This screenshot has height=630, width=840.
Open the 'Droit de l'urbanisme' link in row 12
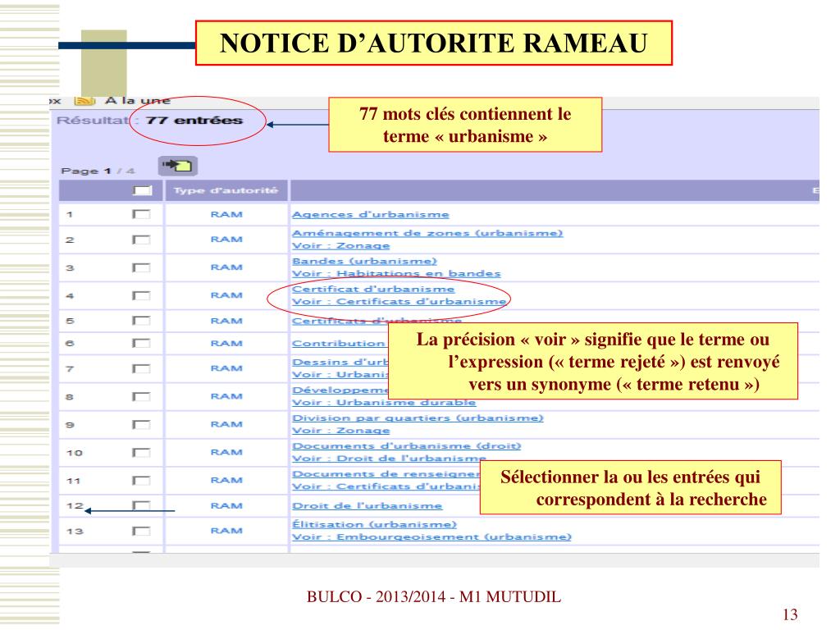367,505
